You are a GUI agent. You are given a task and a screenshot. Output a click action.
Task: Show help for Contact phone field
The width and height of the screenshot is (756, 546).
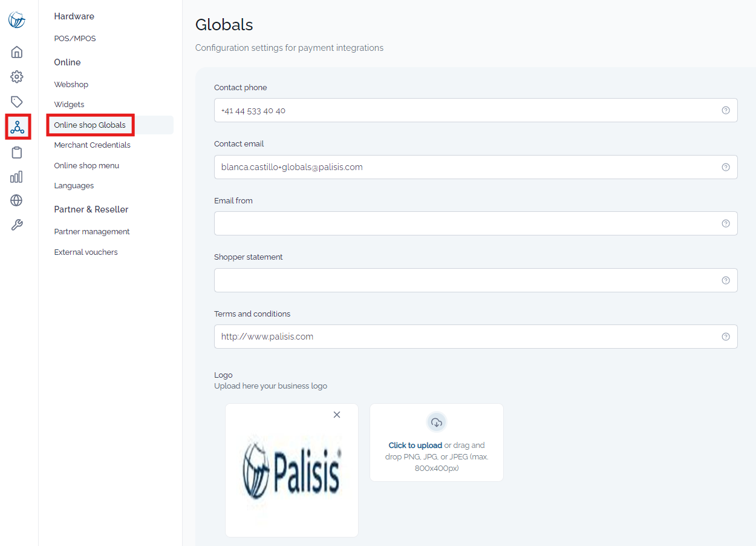tap(726, 110)
